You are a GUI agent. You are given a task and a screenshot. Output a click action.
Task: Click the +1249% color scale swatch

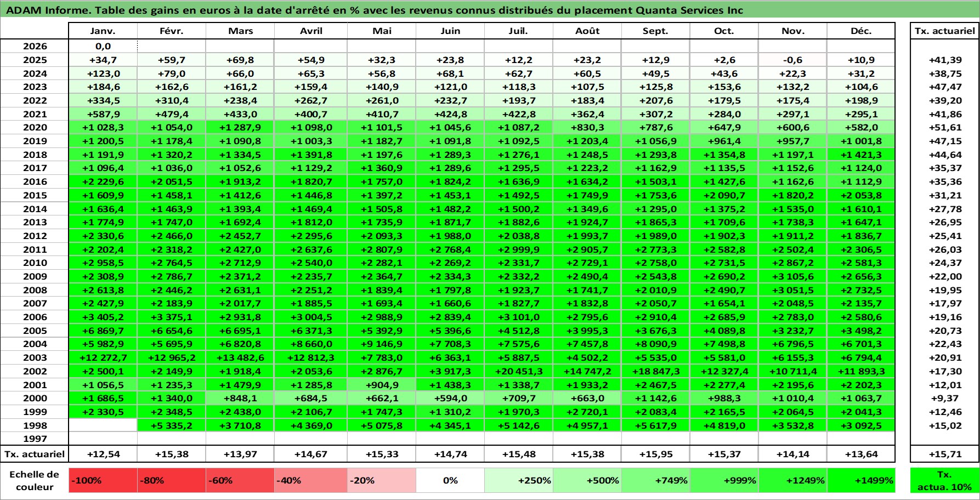pos(793,480)
